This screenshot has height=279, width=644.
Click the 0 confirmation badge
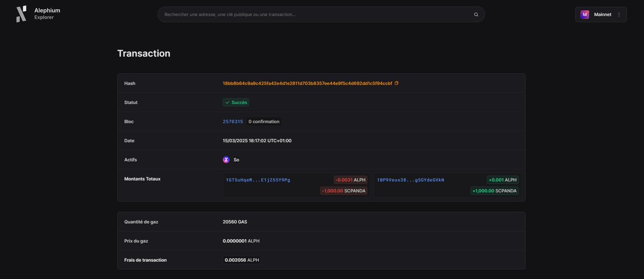click(264, 121)
